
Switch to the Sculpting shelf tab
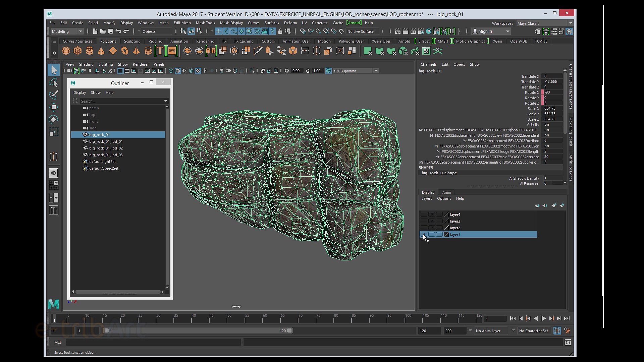coord(132,41)
